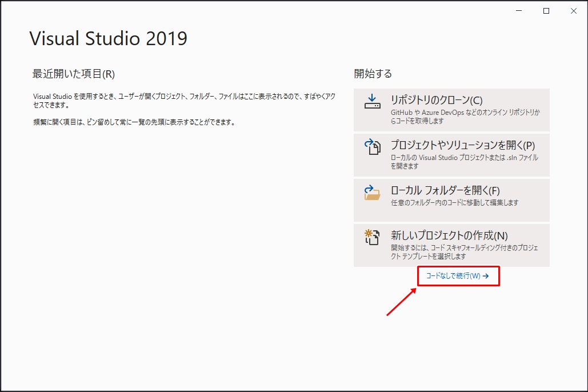This screenshot has width=588, height=392.
Task: Click the 頻繁に開く項目は pin hint text
Action: [134, 122]
